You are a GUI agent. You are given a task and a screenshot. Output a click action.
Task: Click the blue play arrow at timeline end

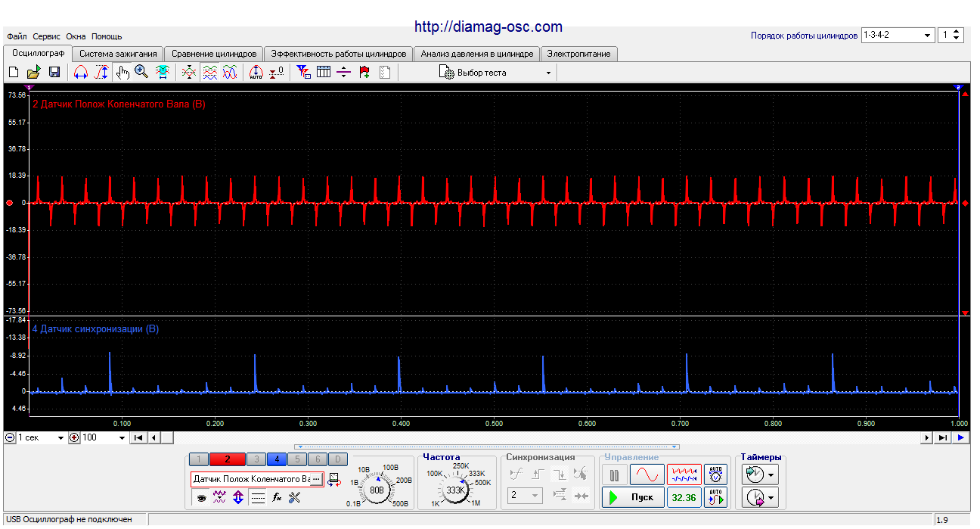960,437
